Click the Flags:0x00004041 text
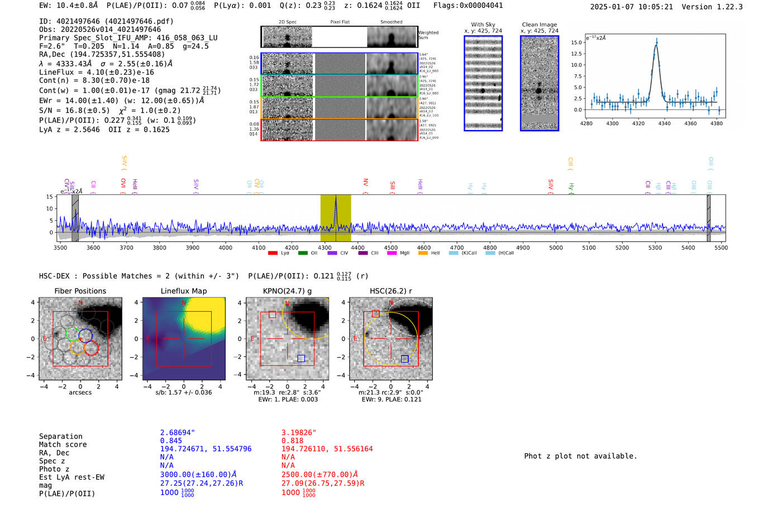The height and width of the screenshot is (532, 782). [x=468, y=6]
